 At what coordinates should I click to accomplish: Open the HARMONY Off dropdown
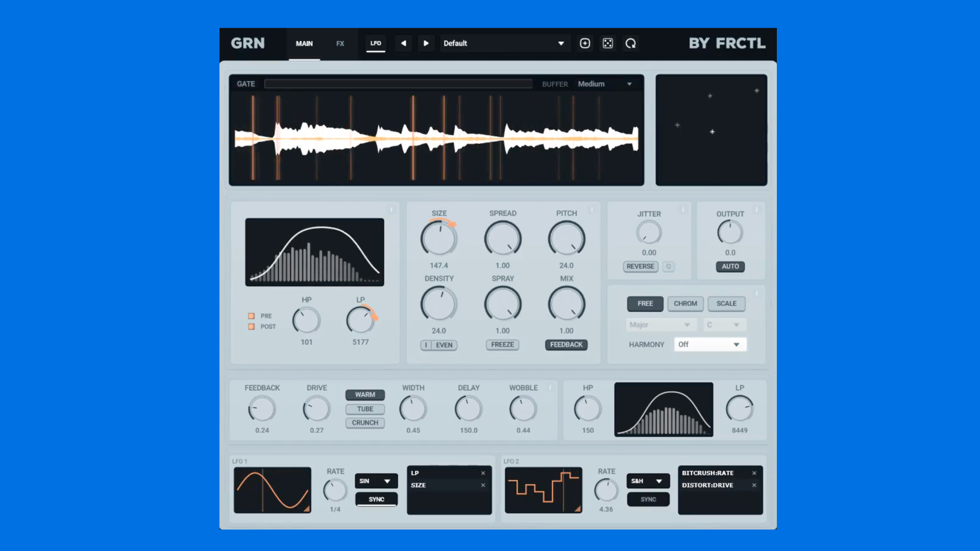710,344
